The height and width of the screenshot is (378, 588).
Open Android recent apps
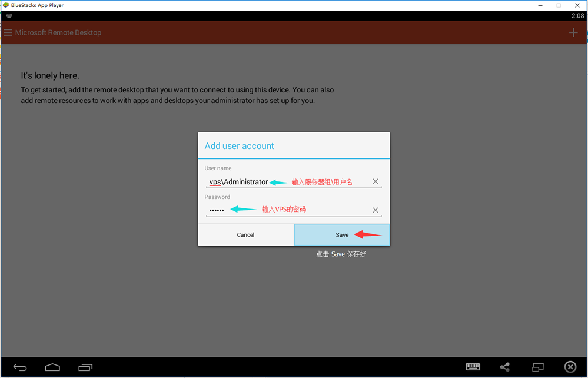pos(85,367)
